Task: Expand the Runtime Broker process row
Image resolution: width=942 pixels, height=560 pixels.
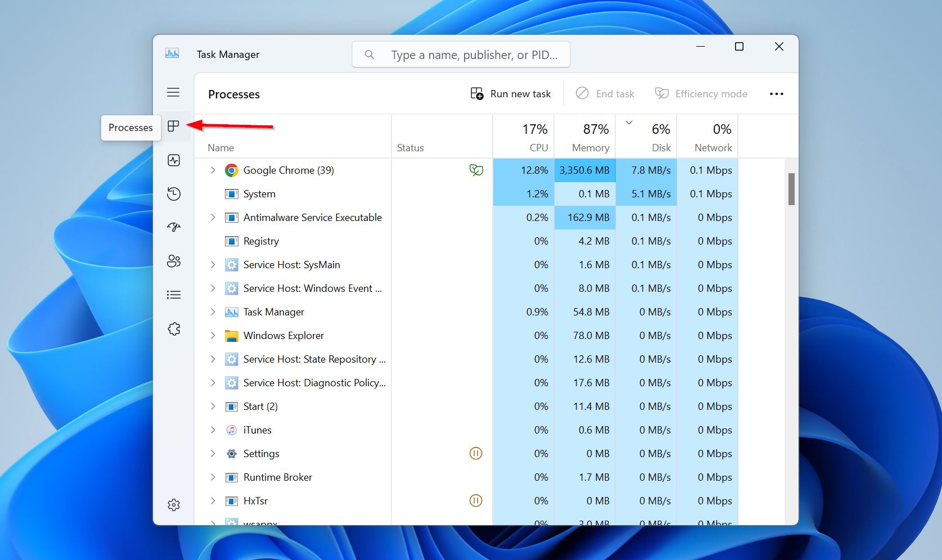Action: click(213, 477)
